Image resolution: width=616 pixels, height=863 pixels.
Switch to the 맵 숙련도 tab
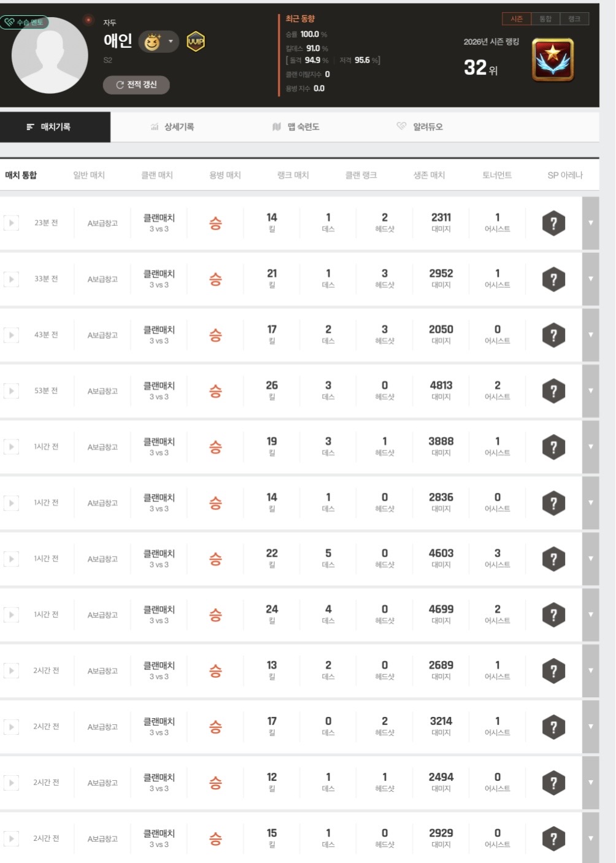pyautogui.click(x=296, y=127)
